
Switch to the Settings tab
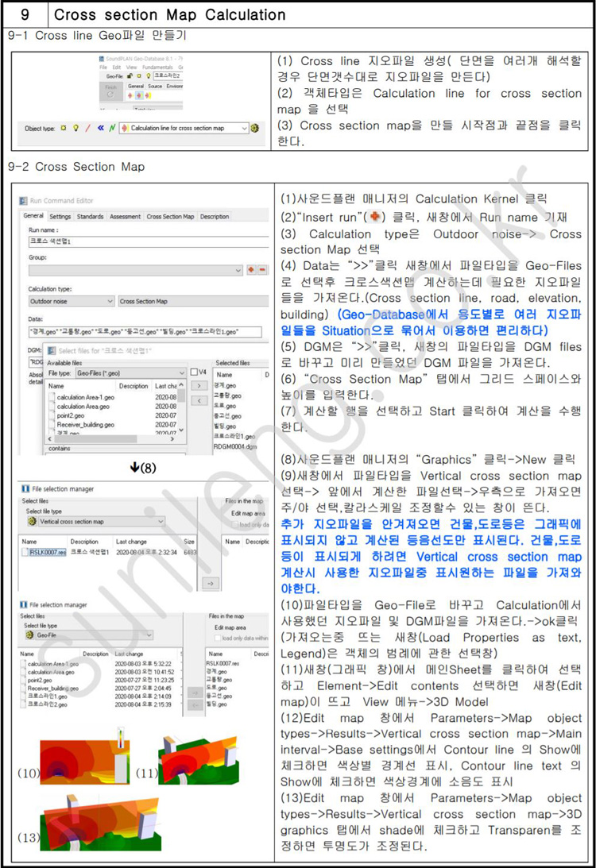click(x=60, y=217)
